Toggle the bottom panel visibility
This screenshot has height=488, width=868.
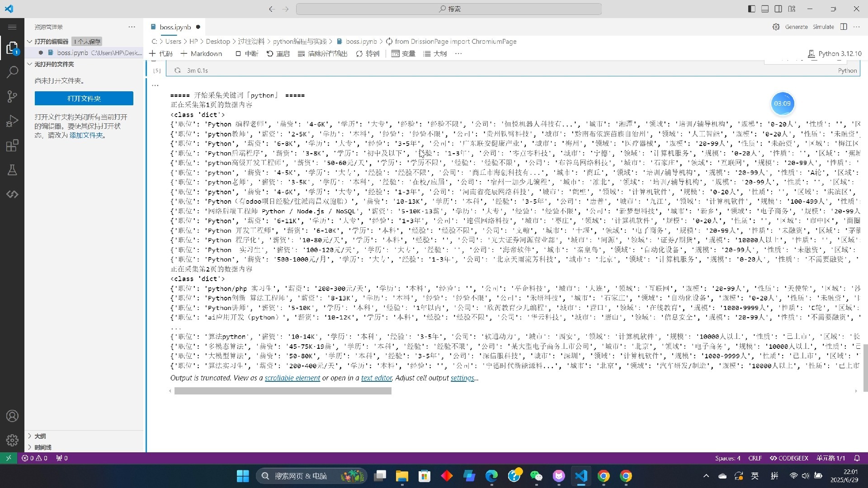[x=764, y=9]
